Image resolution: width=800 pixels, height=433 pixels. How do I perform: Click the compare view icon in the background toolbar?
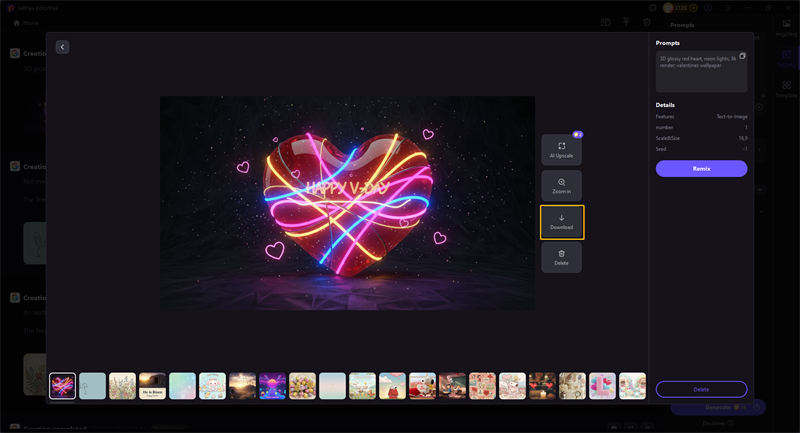(605, 22)
